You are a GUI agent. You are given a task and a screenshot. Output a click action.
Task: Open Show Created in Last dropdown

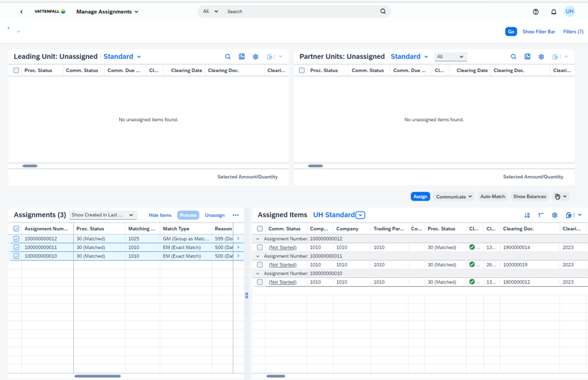click(x=103, y=215)
